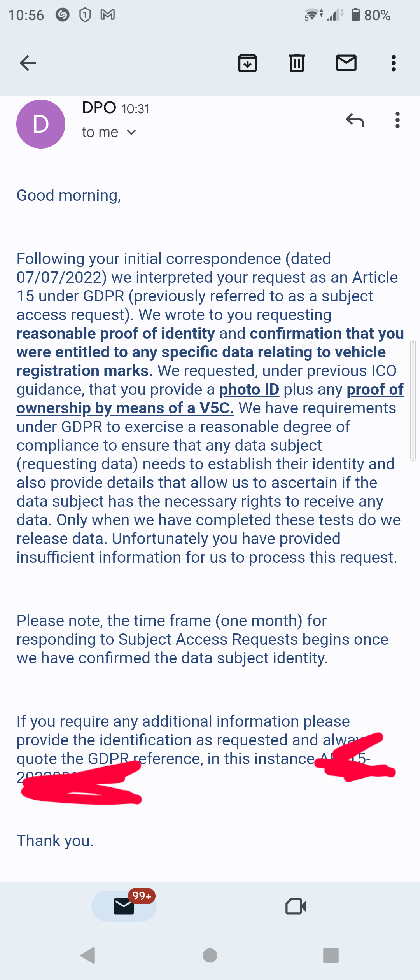Tap Android back navigation triangle
420x980 pixels.
tap(88, 955)
